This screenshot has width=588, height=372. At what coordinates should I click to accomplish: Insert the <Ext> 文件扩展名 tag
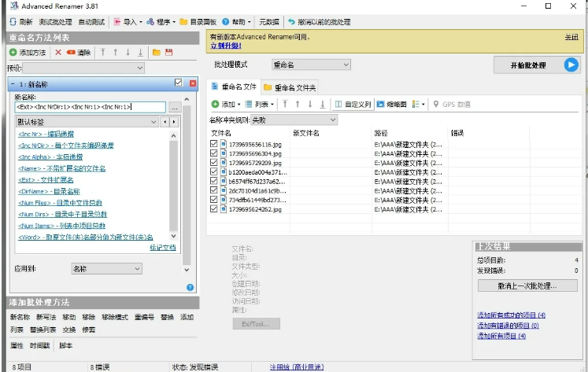tap(46, 180)
